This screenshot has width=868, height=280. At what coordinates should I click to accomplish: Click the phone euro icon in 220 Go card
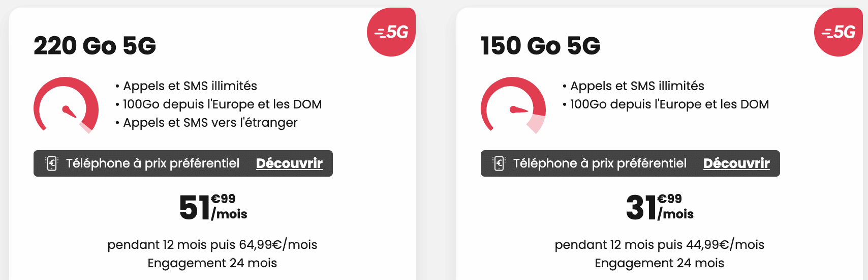[52, 163]
